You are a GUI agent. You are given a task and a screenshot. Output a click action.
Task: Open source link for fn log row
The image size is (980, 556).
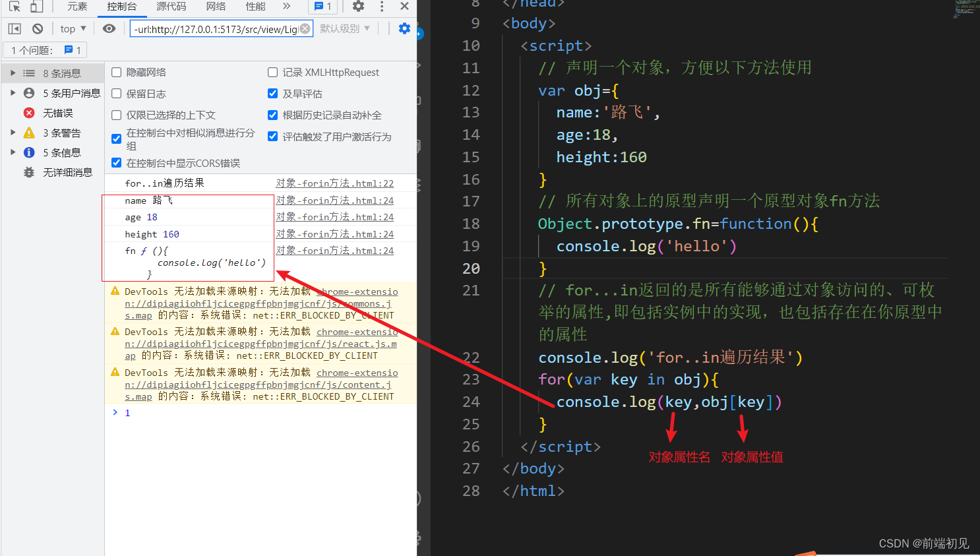[x=334, y=251]
